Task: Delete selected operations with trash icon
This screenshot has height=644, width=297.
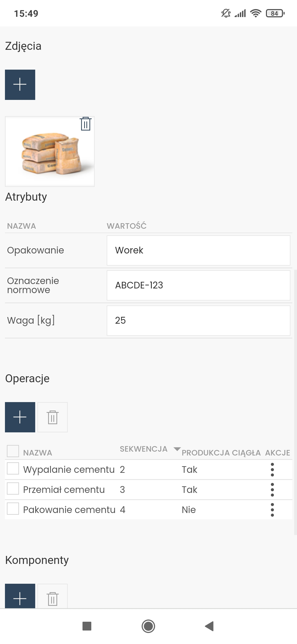Action: [x=53, y=417]
